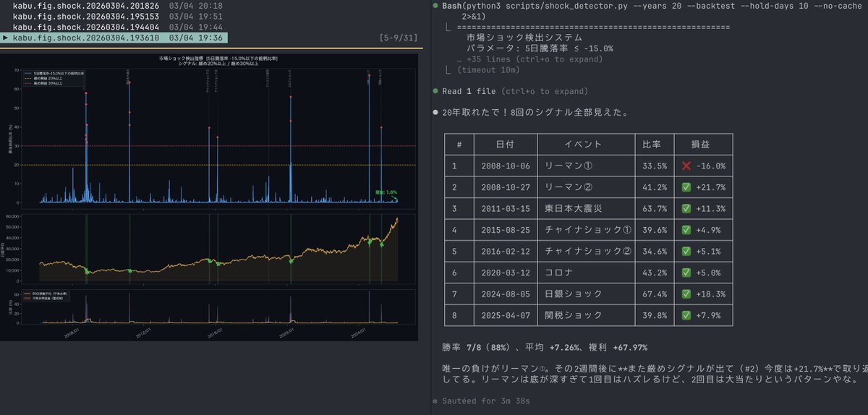Expand the Read 1 file entry
868x415 pixels.
point(514,91)
